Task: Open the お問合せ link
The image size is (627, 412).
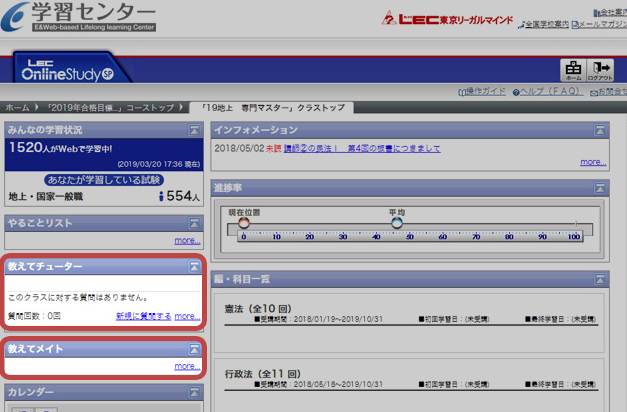Action: coord(609,92)
